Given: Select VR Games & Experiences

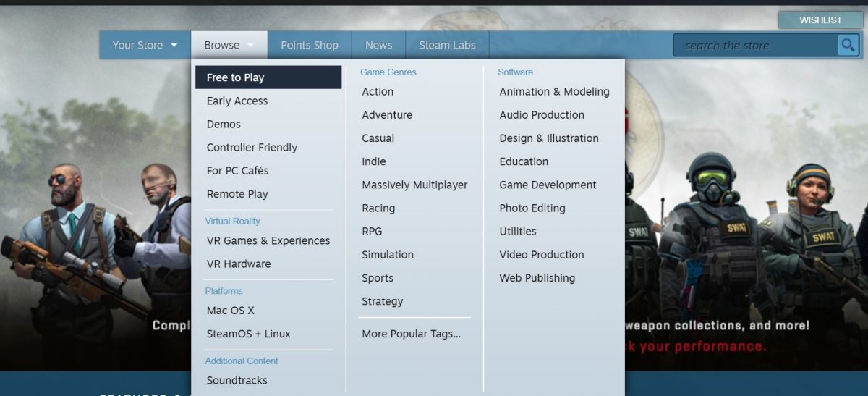Looking at the screenshot, I should tap(268, 240).
